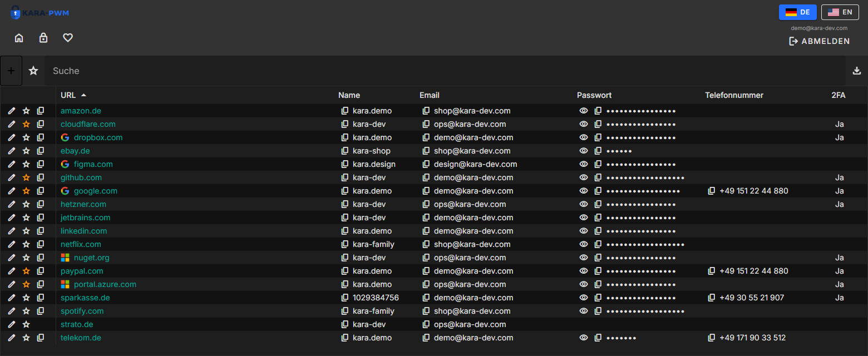
Task: Unfavorite portal.azure.com via its star
Action: coord(26,284)
